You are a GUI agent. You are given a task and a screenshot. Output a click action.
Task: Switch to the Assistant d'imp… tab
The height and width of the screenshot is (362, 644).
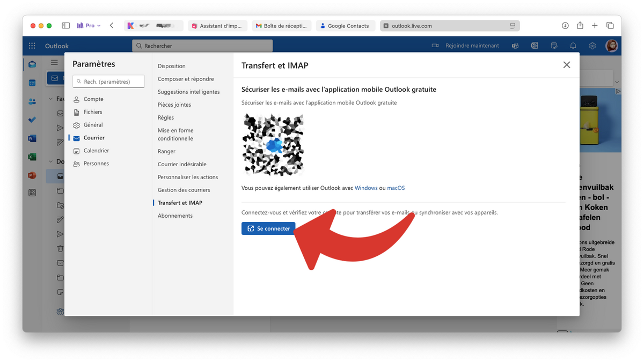point(217,26)
